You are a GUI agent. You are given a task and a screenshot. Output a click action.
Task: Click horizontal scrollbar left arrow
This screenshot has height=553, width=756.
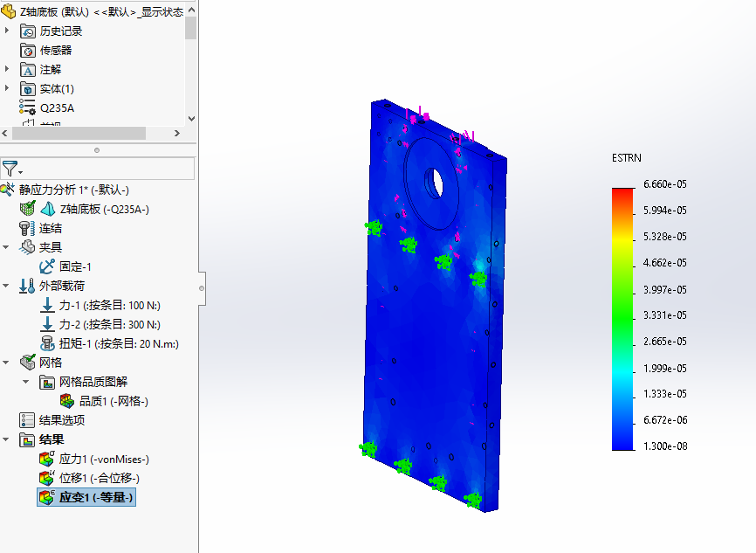pos(5,133)
